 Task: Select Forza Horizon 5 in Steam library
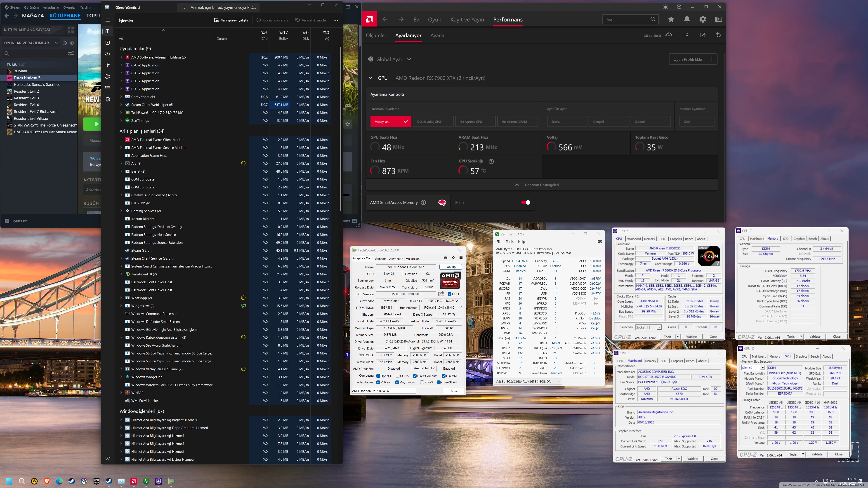coord(39,78)
